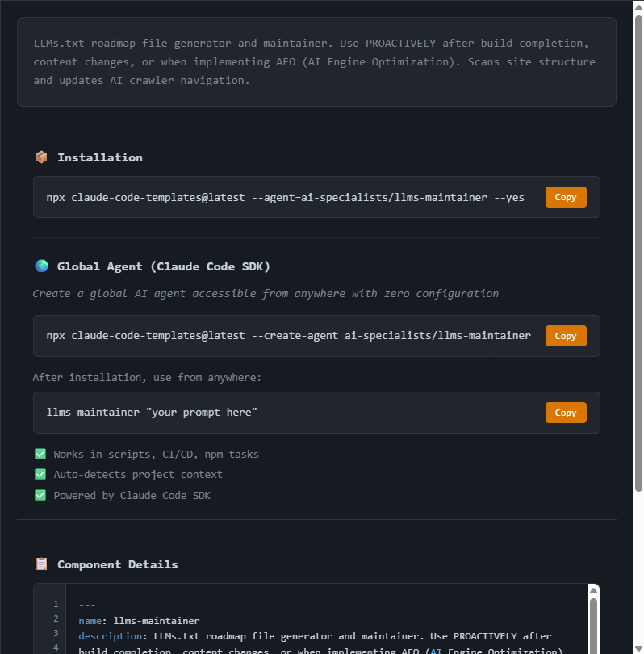Viewport: 644px width, 654px height.
Task: Click the llms-maintainer "your prompt here" text
Action: 152,412
